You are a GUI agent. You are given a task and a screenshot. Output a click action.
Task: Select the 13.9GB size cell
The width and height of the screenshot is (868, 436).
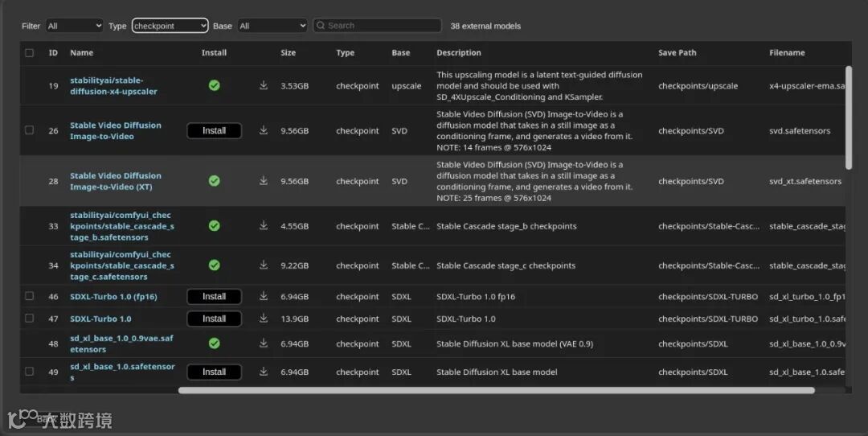pyautogui.click(x=294, y=319)
